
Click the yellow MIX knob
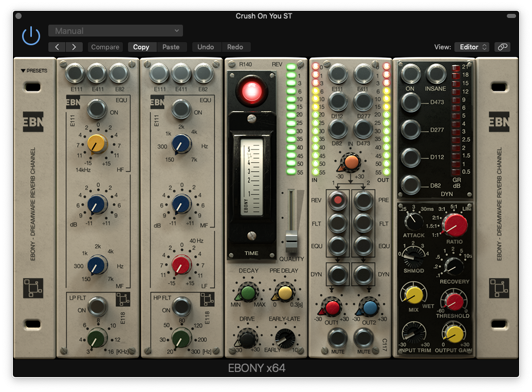coord(414,295)
